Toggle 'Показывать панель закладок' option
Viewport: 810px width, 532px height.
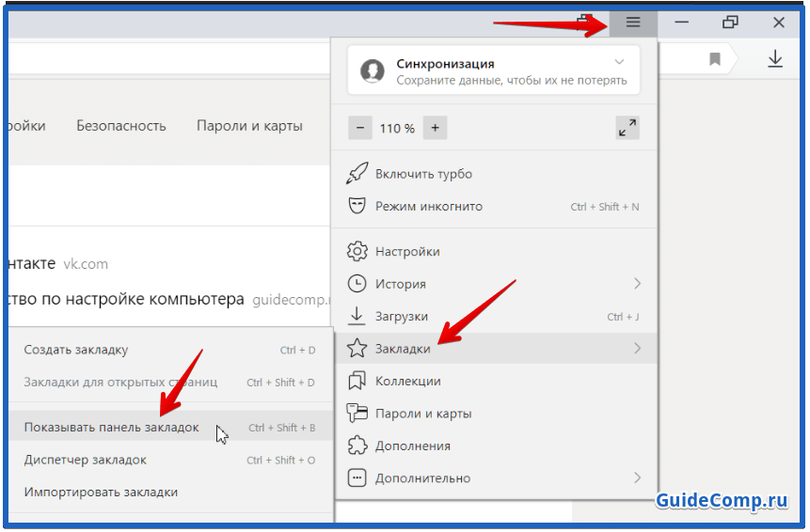[x=112, y=428]
